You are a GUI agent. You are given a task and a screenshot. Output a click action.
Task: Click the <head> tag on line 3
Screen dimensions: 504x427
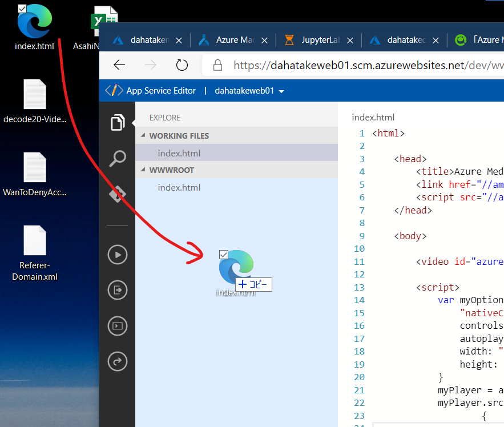[410, 159]
